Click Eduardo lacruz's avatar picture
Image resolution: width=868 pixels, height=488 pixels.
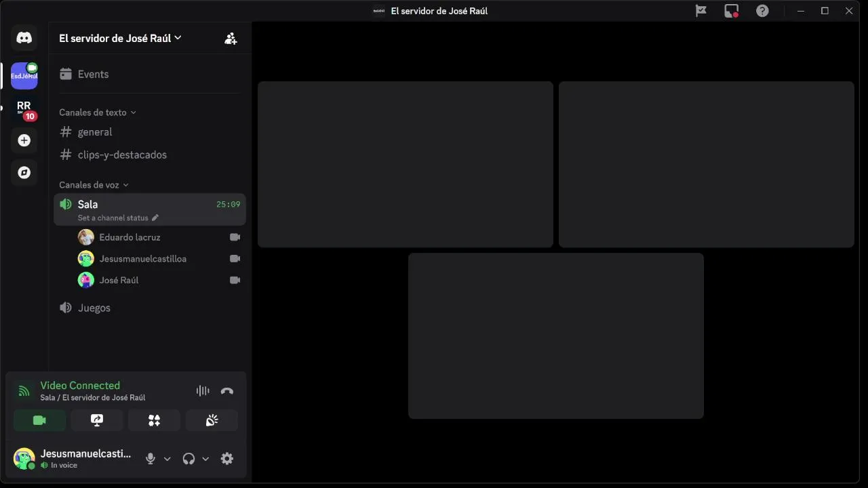85,237
